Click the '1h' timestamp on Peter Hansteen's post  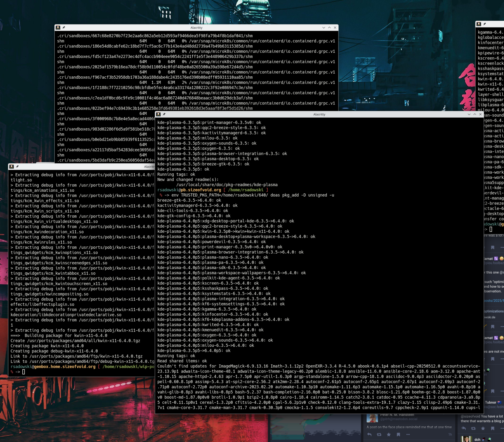pos(450,434)
